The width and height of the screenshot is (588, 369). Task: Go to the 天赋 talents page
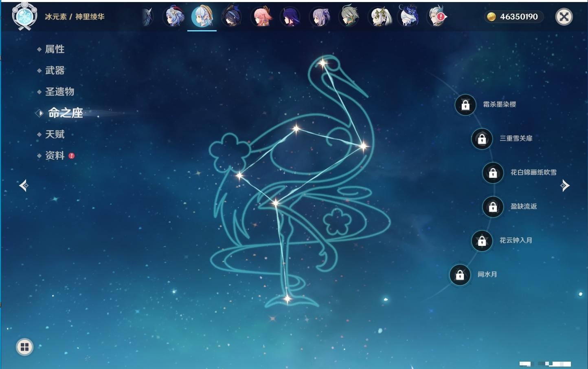[55, 134]
